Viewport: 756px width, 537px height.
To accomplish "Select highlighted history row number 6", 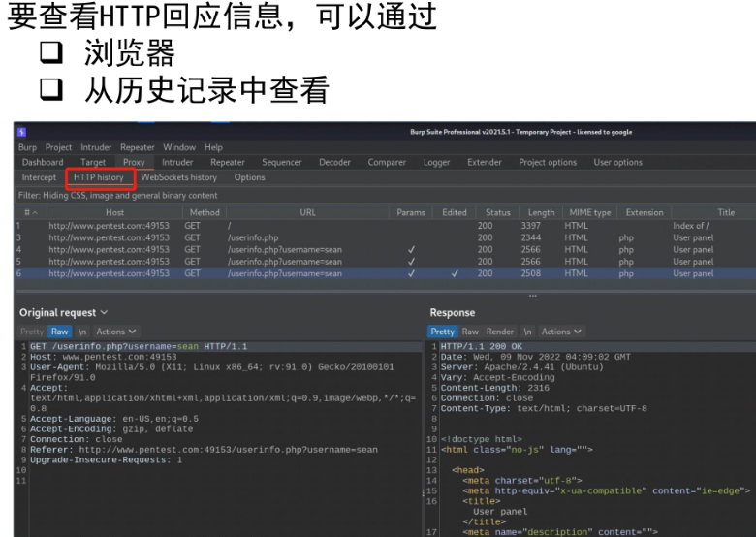I will 385,273.
